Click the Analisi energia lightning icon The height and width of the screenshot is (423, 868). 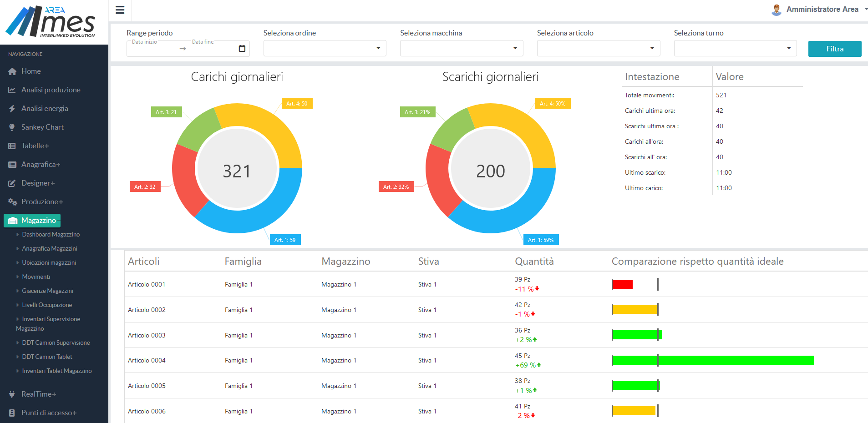coord(12,109)
